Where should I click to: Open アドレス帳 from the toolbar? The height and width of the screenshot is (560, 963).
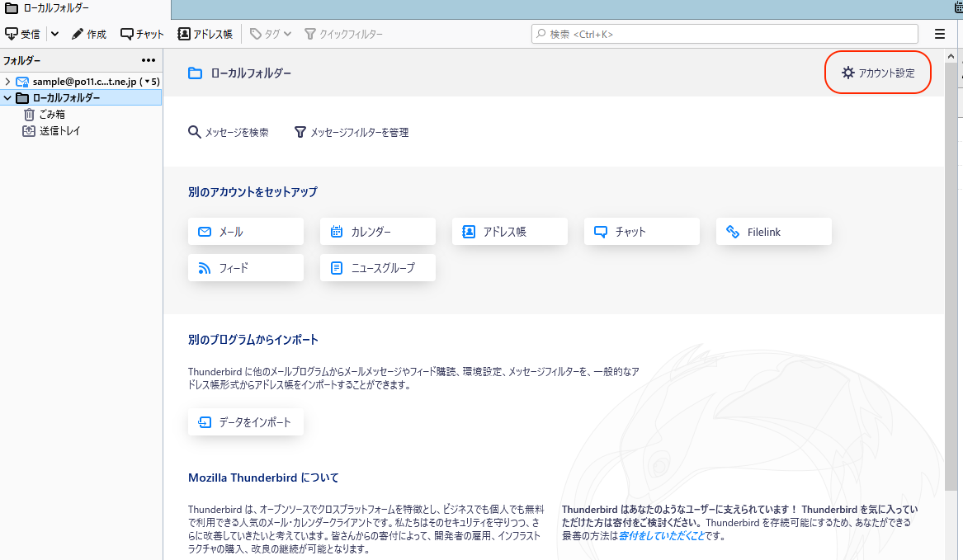click(205, 35)
